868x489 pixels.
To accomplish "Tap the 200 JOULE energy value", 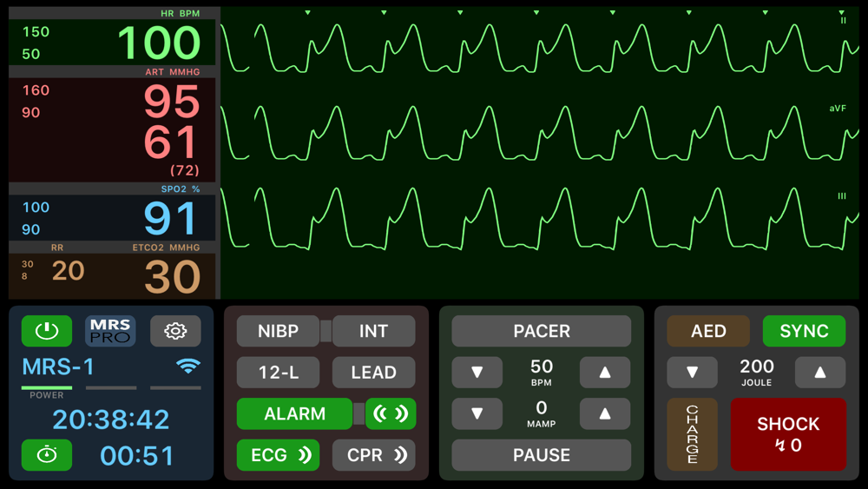I will pyautogui.click(x=757, y=372).
